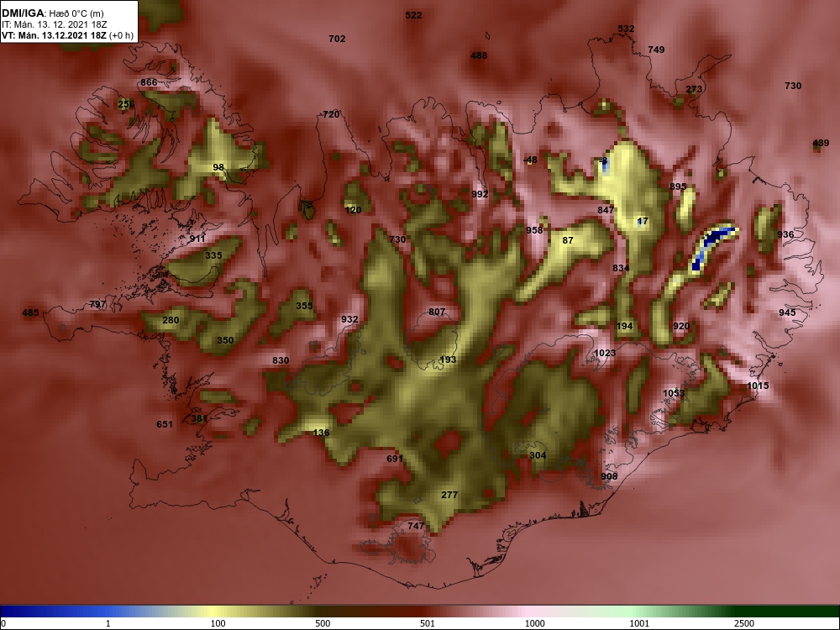
Task: Click the legend label 1000
Action: (534, 624)
